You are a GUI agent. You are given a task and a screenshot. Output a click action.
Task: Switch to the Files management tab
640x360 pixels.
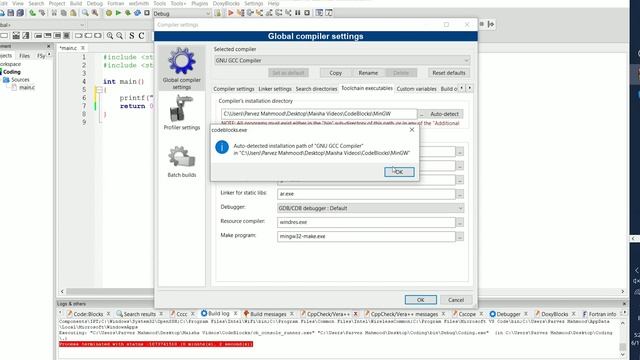coord(24,56)
